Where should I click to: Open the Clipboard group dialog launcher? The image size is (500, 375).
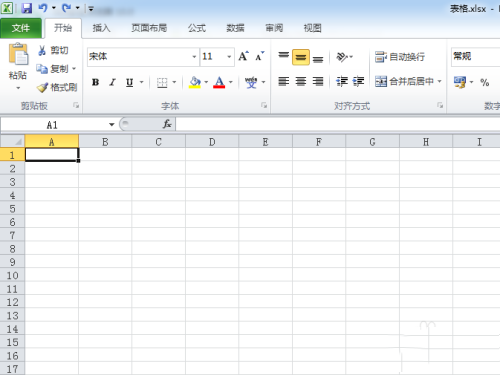[x=76, y=106]
